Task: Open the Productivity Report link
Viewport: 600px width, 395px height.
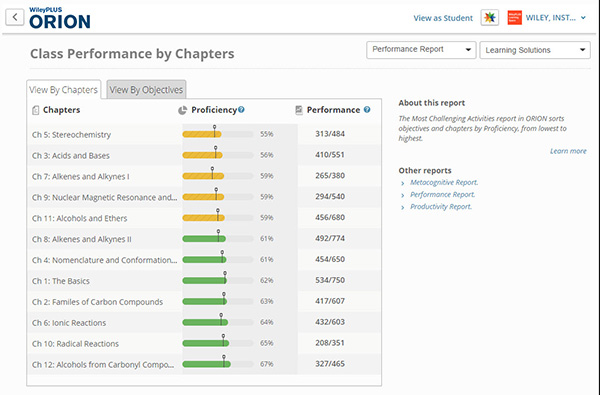Action: 441,207
